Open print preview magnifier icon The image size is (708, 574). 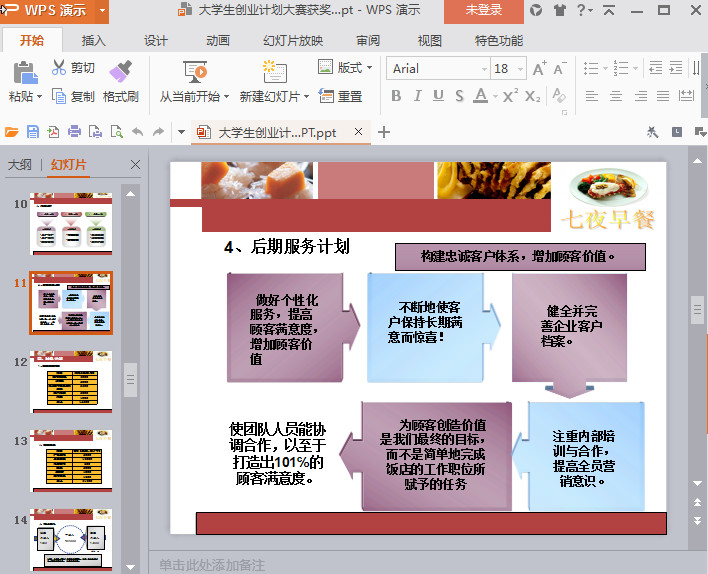pos(116,132)
